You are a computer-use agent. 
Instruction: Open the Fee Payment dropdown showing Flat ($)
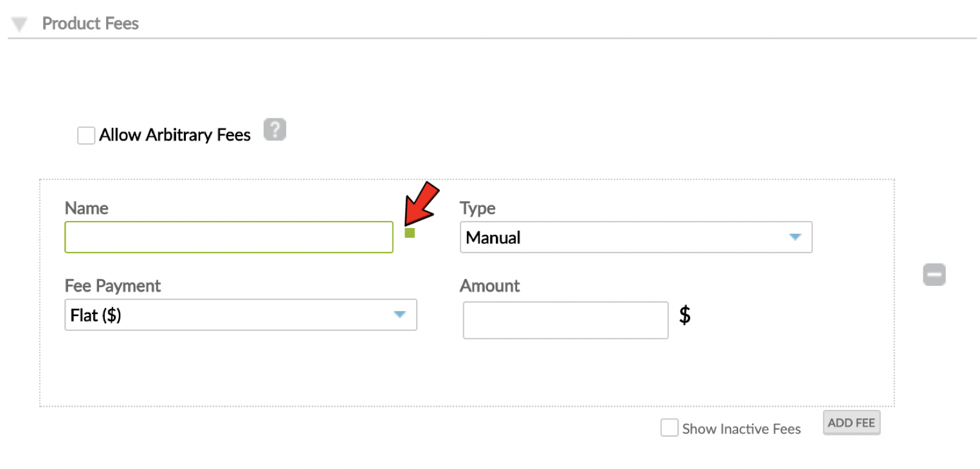240,315
